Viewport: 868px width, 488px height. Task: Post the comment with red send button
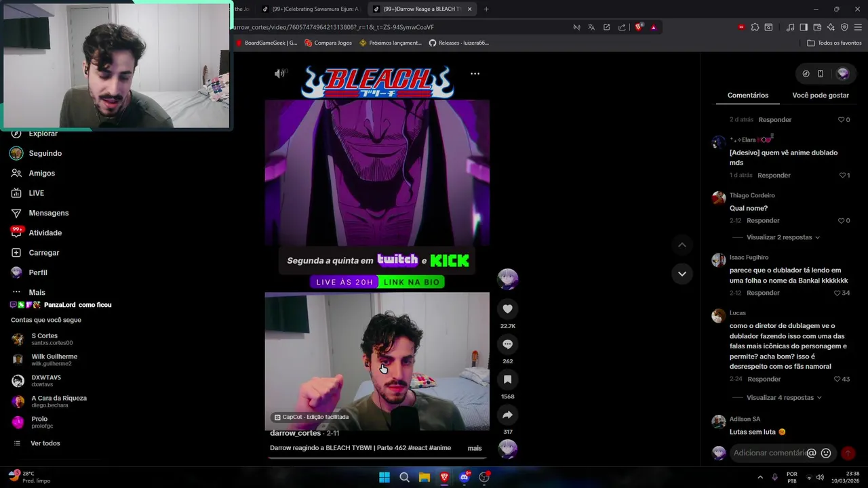tap(848, 453)
